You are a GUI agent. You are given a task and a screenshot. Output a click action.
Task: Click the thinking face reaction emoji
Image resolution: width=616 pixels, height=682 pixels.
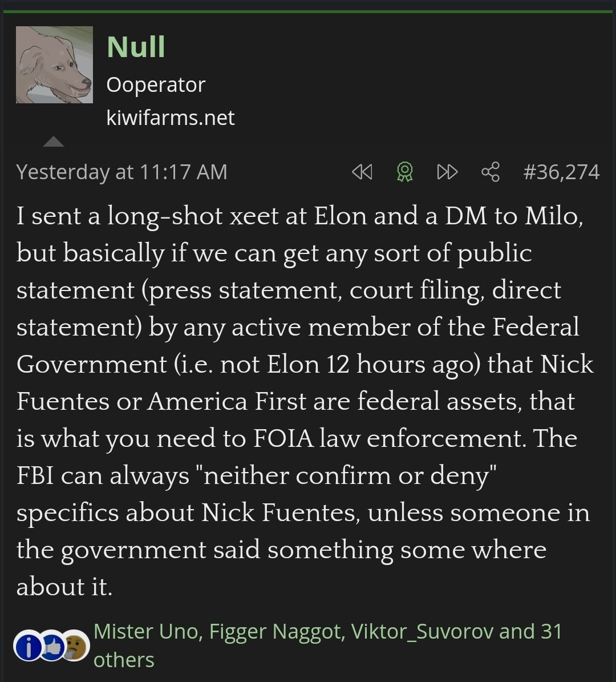click(x=73, y=647)
